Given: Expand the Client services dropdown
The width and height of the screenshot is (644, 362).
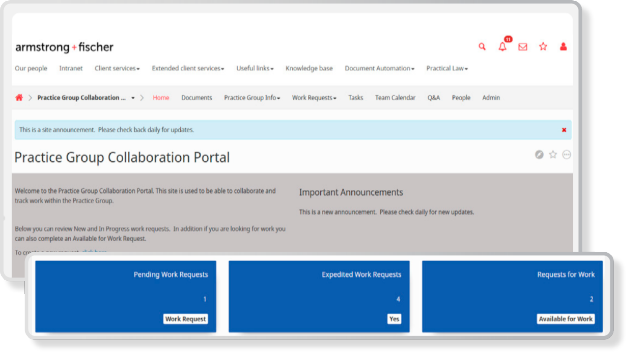Looking at the screenshot, I should (117, 68).
